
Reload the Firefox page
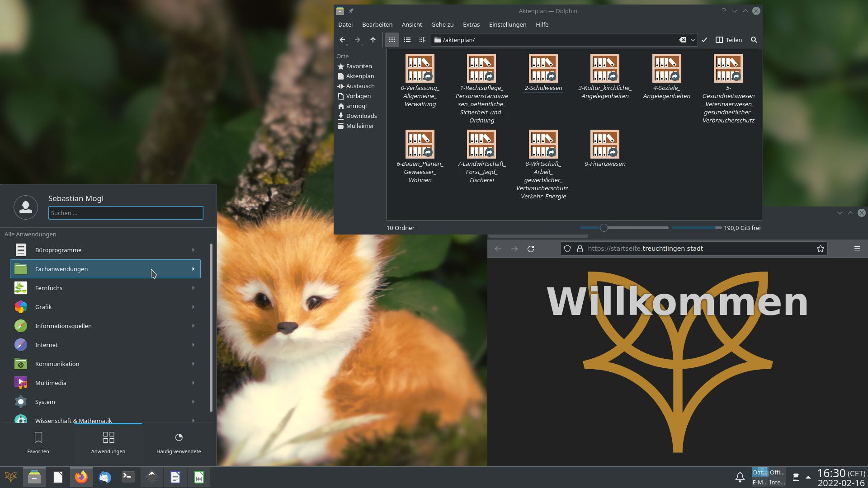click(531, 249)
